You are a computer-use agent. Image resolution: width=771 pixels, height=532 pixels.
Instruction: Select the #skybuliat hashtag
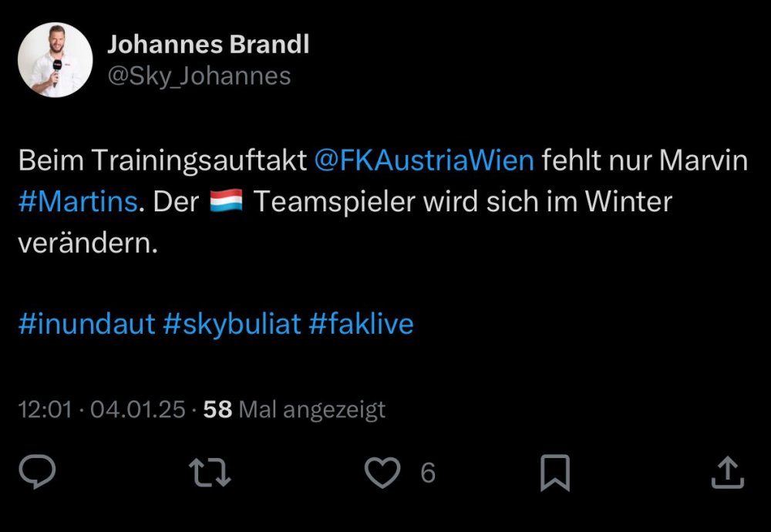tap(232, 324)
